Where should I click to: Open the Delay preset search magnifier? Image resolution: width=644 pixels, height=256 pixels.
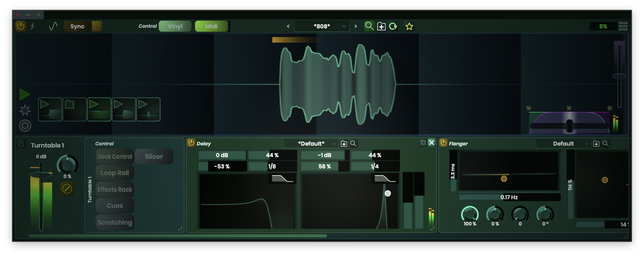tap(353, 144)
